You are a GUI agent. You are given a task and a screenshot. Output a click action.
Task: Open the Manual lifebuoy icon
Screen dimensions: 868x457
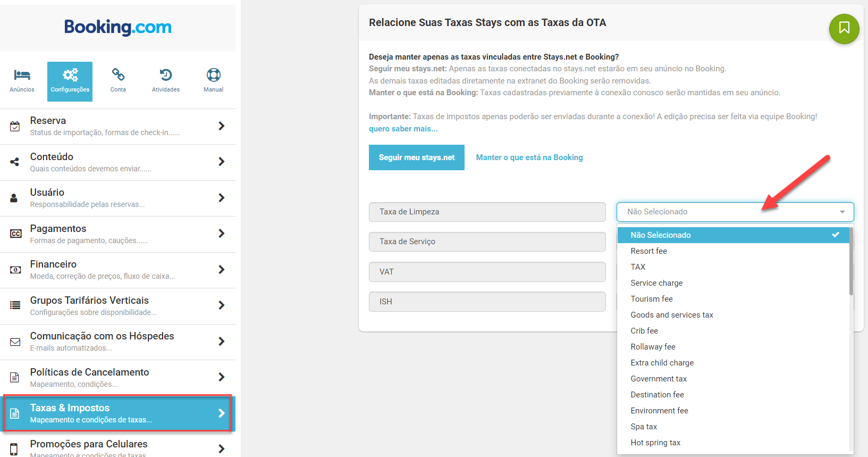[x=214, y=75]
